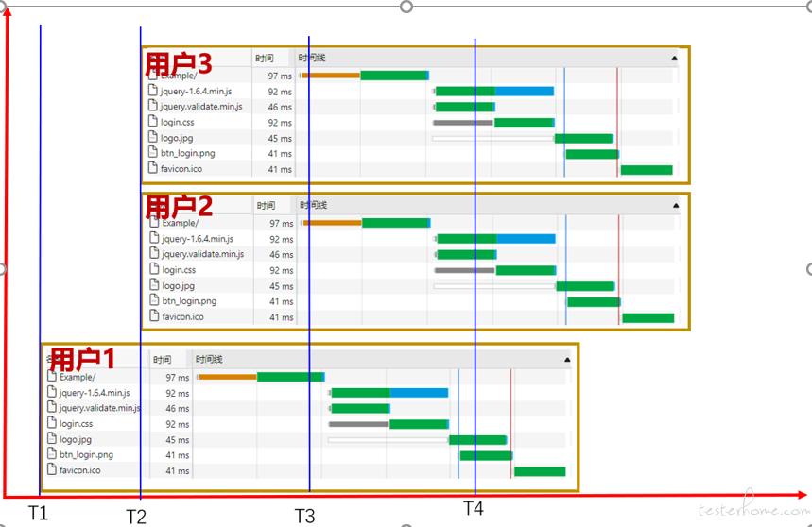This screenshot has width=812, height=527.
Task: Toggle the sort arrow in 用户1 panel header
Action: pos(567,360)
